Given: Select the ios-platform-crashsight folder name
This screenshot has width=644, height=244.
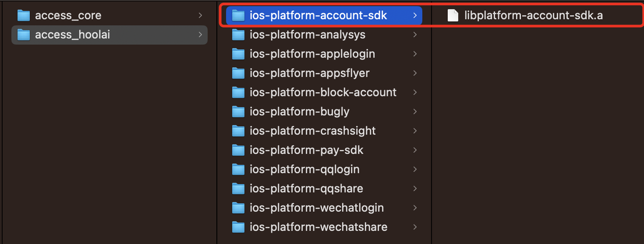Looking at the screenshot, I should coord(312,131).
